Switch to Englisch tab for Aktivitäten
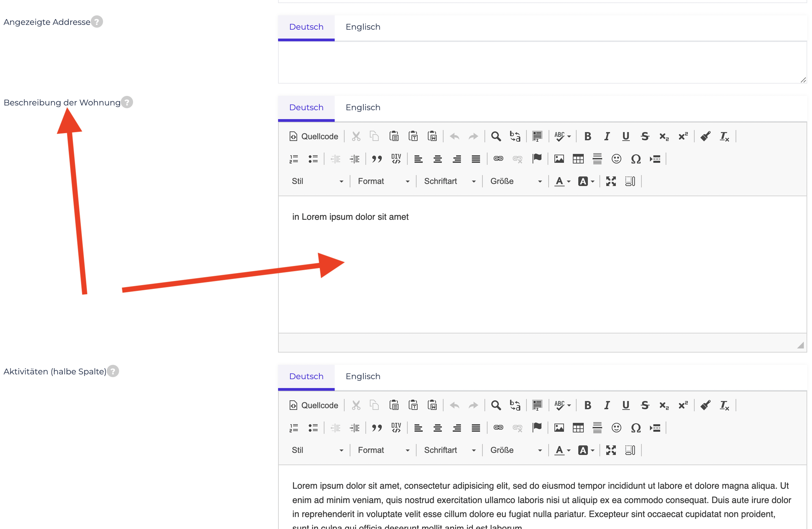812x529 pixels. 363,376
